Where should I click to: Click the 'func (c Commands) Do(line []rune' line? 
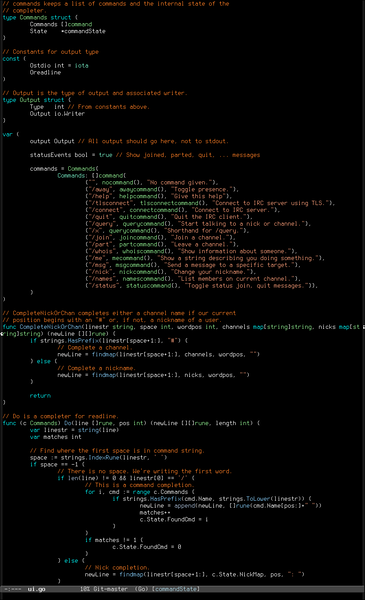pyautogui.click(x=131, y=424)
